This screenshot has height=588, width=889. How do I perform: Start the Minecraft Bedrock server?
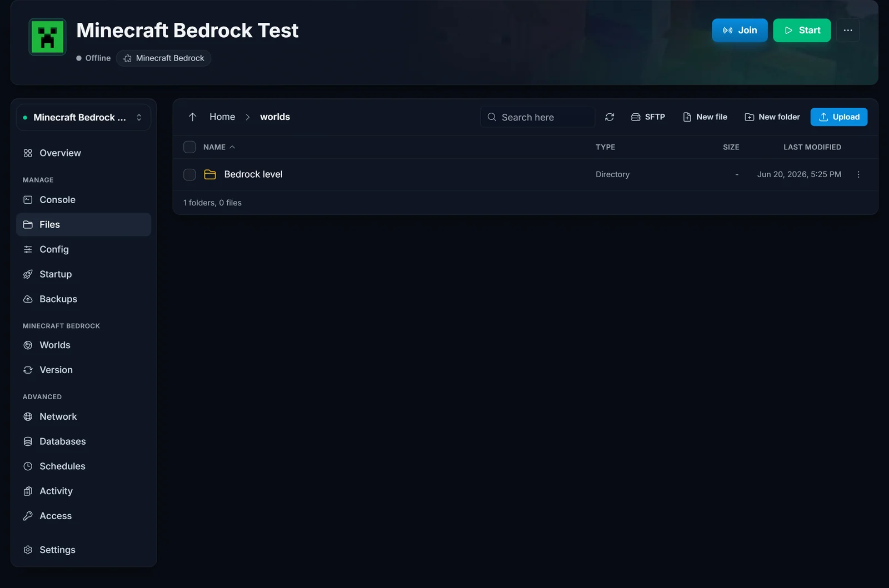tap(802, 31)
